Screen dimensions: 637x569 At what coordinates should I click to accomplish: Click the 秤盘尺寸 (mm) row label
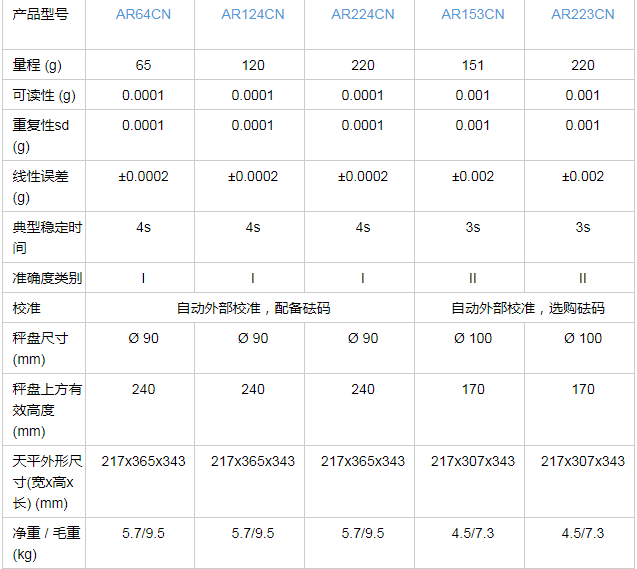click(x=41, y=348)
